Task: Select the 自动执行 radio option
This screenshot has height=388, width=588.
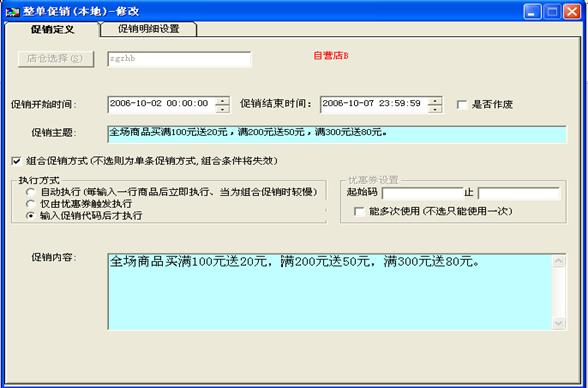Action: tap(30, 192)
